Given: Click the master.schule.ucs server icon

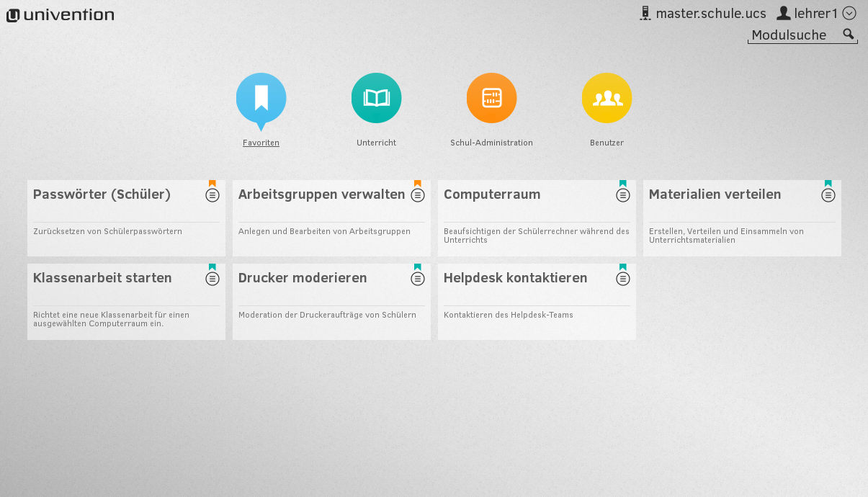Looking at the screenshot, I should (645, 13).
